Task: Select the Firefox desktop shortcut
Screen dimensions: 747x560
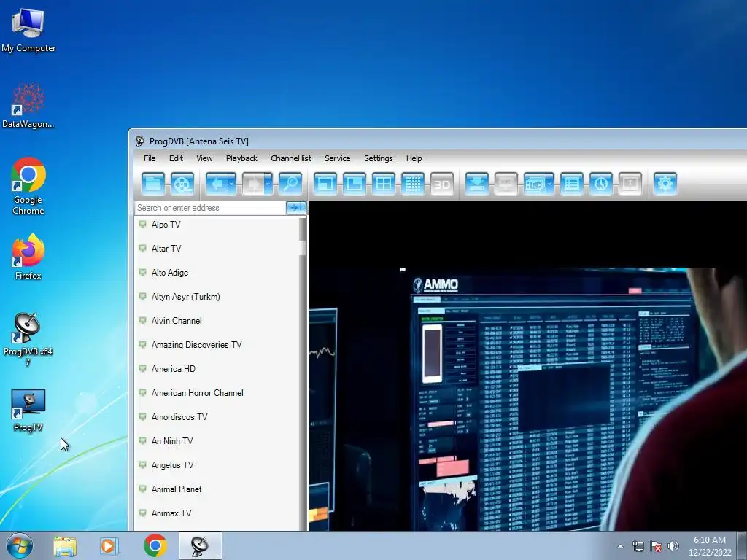Action: [x=28, y=257]
